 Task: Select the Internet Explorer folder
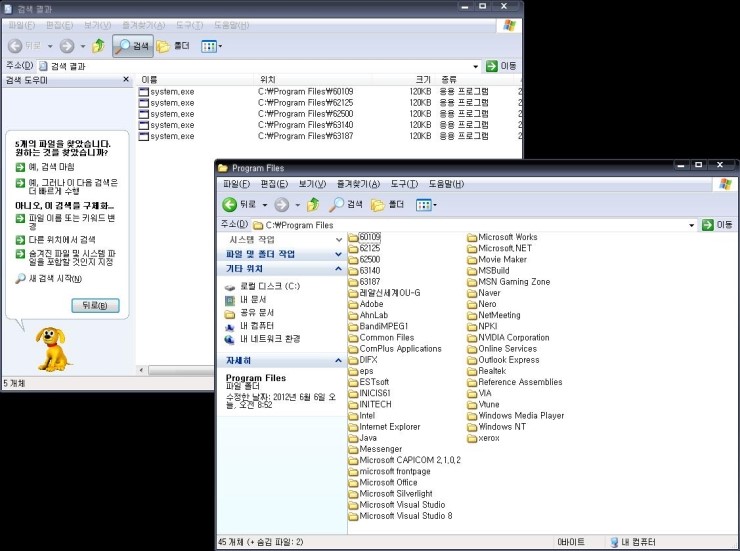tap(384, 427)
